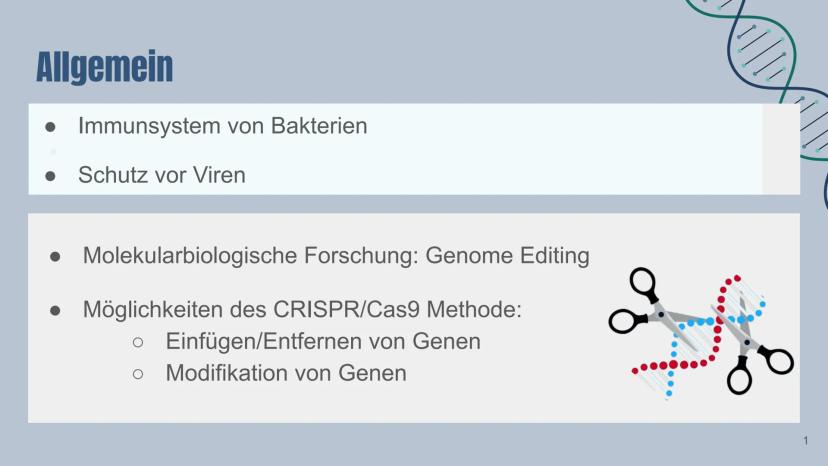Click the text "Immunsystem von Bakterien"
Image resolution: width=828 pixels, height=466 pixels.
coord(222,126)
